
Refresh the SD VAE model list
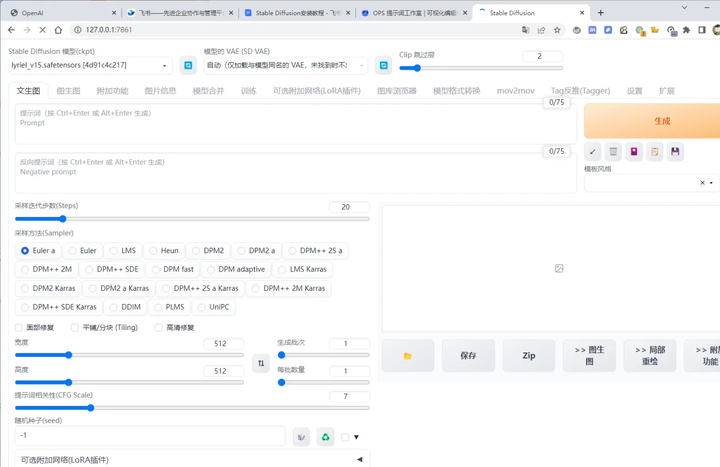[x=383, y=65]
